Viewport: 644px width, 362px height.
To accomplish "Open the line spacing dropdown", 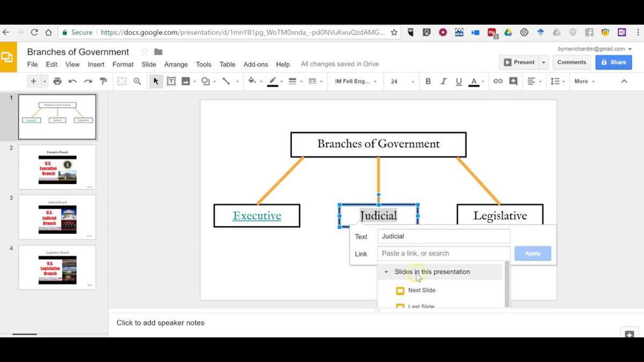I will (558, 82).
